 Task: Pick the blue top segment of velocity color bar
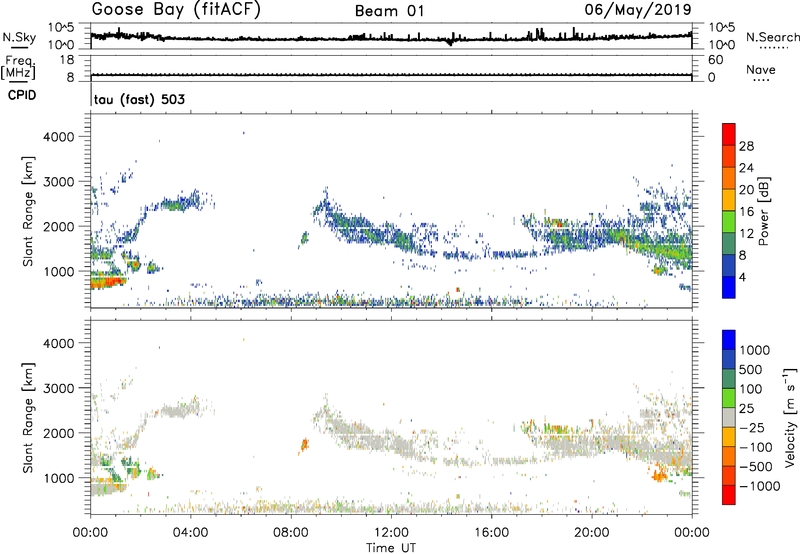[729, 340]
